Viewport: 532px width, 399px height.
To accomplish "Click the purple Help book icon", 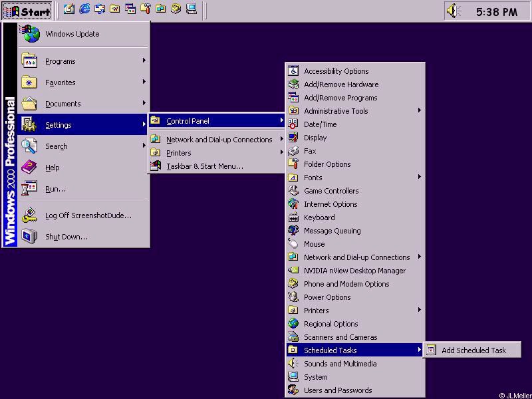I will point(29,168).
